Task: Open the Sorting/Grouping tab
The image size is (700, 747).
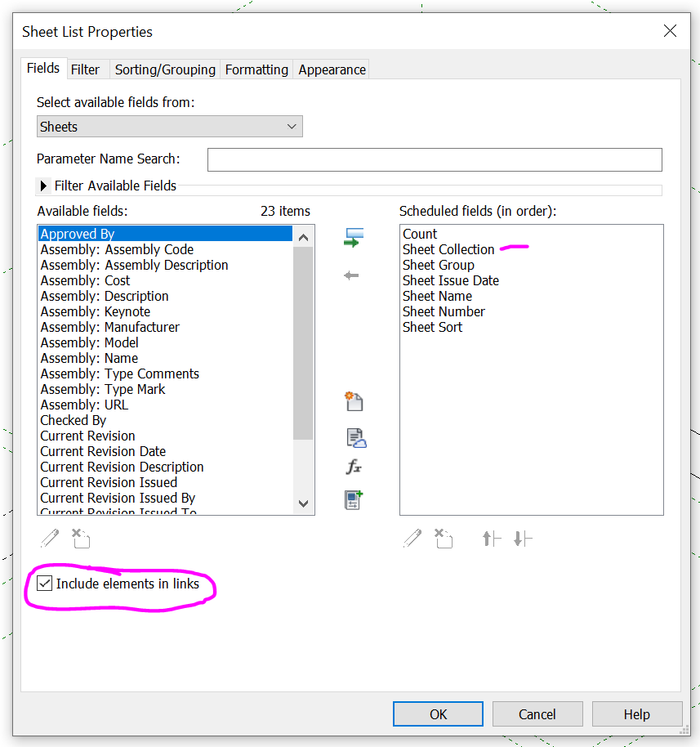Action: (164, 69)
